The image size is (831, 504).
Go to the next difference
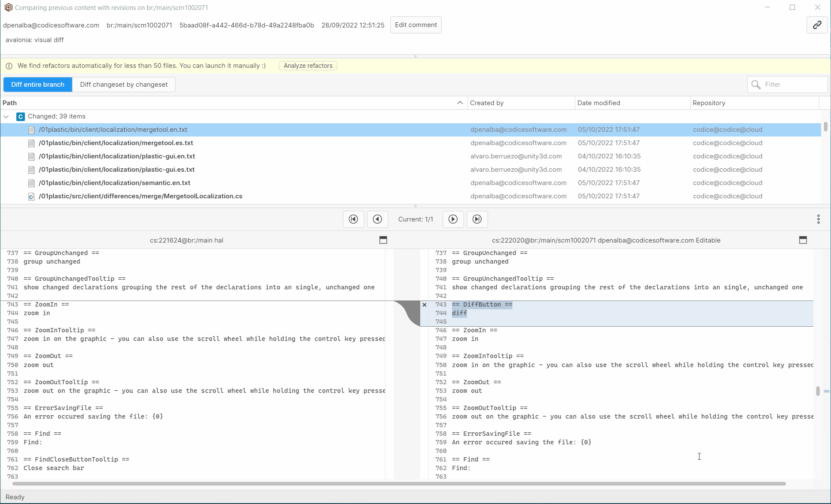453,219
